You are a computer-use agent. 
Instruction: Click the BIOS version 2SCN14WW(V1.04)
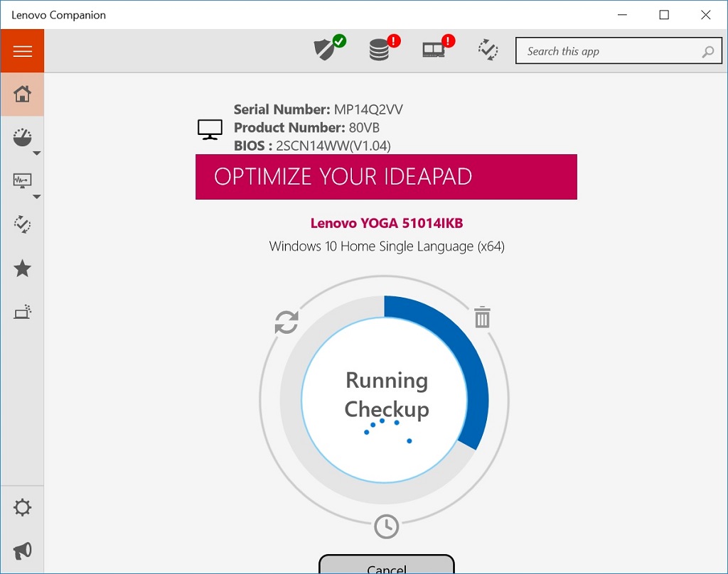pyautogui.click(x=333, y=146)
